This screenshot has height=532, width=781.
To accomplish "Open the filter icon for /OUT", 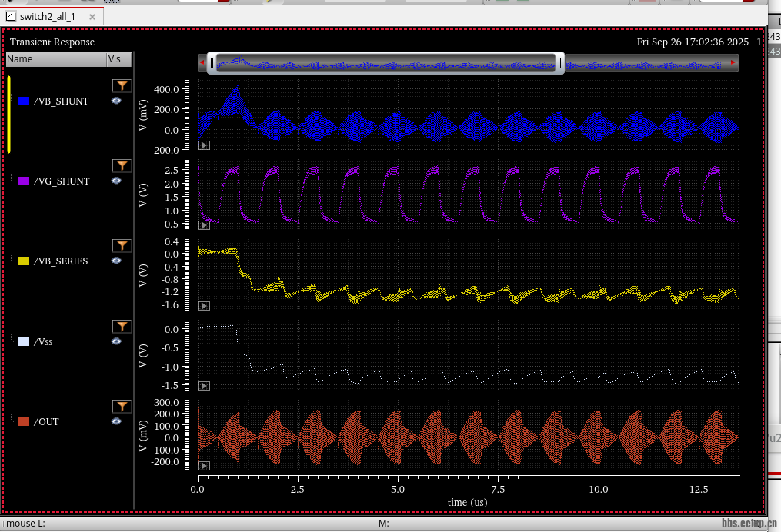I will tap(122, 407).
